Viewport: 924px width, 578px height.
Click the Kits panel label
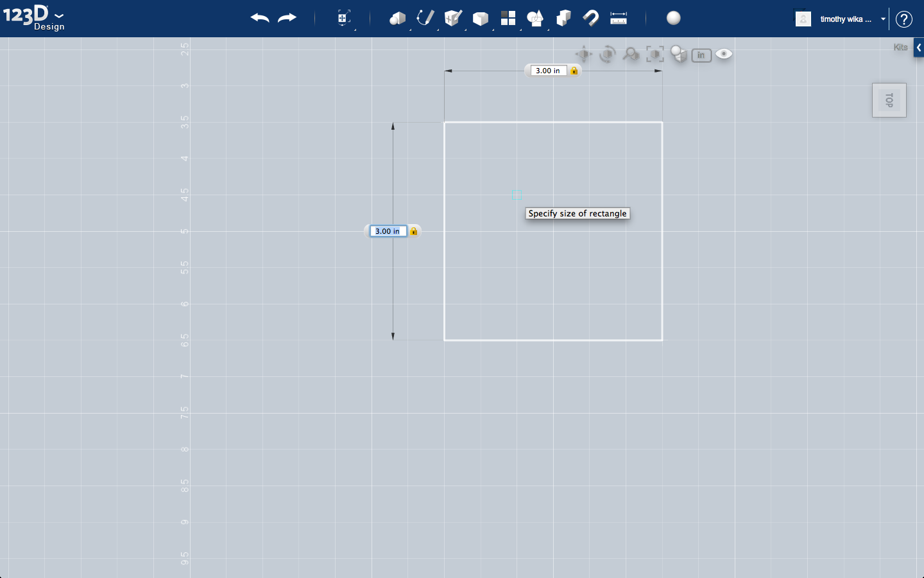click(x=901, y=48)
